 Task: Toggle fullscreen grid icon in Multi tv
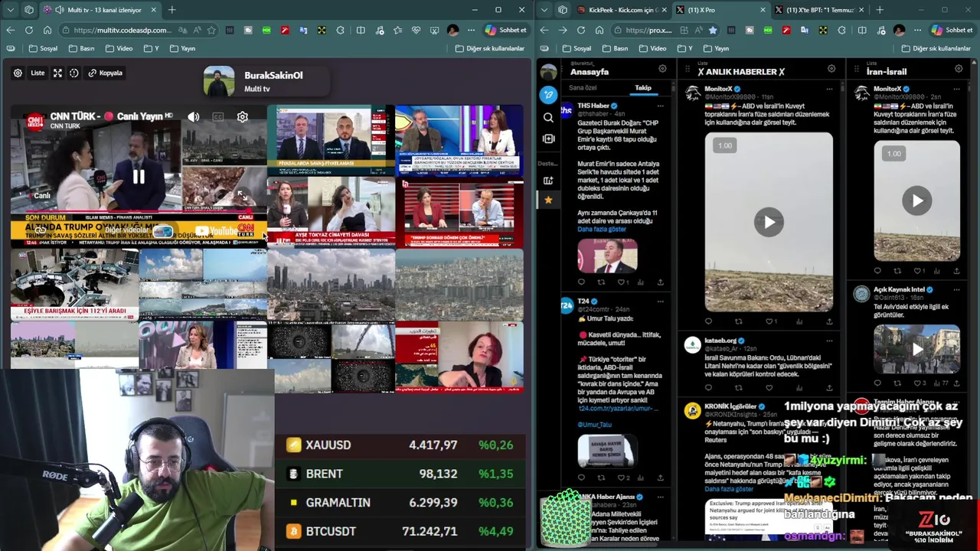tap(57, 73)
